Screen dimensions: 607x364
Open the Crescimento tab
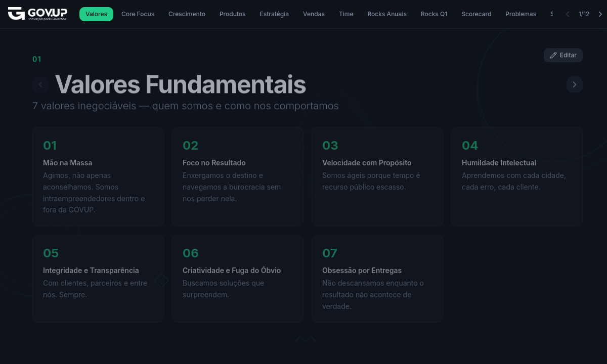tap(187, 14)
